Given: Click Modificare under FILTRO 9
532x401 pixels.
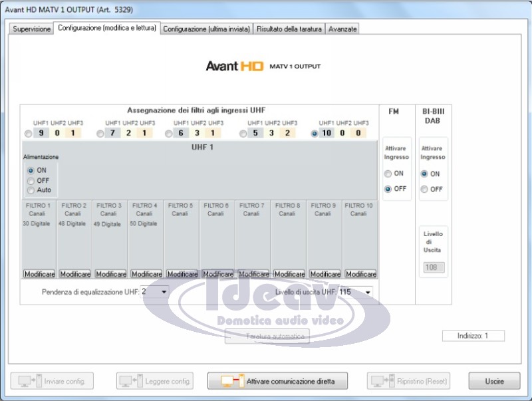Looking at the screenshot, I should [x=325, y=274].
